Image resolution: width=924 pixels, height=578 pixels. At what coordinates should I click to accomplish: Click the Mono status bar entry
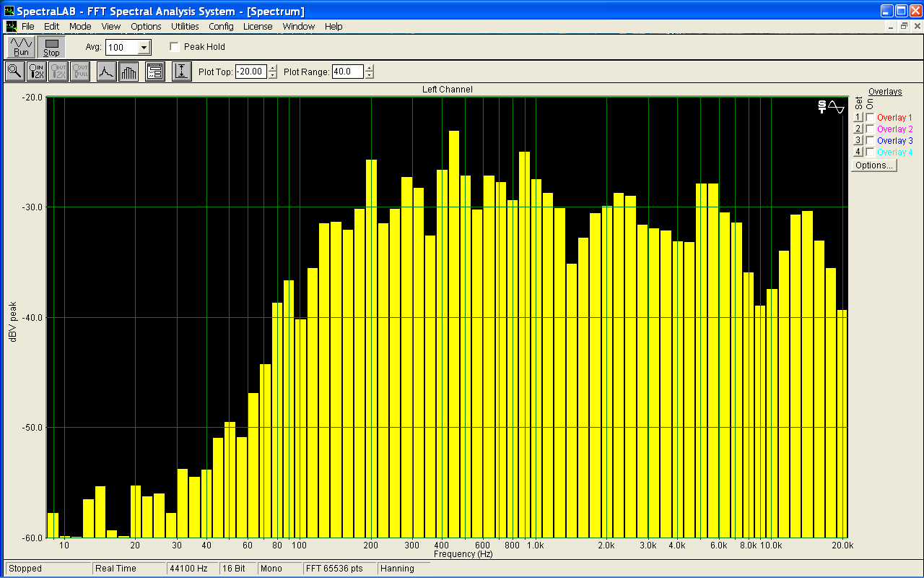pyautogui.click(x=279, y=569)
